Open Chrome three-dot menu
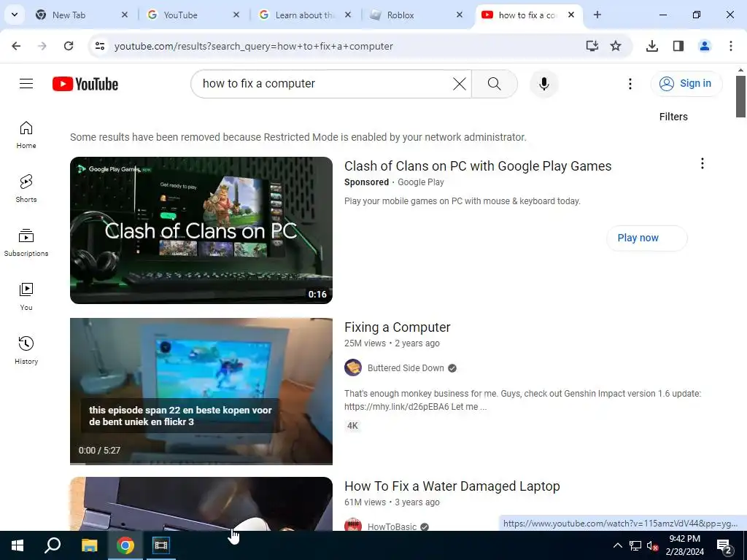Image resolution: width=747 pixels, height=560 pixels. pyautogui.click(x=730, y=46)
